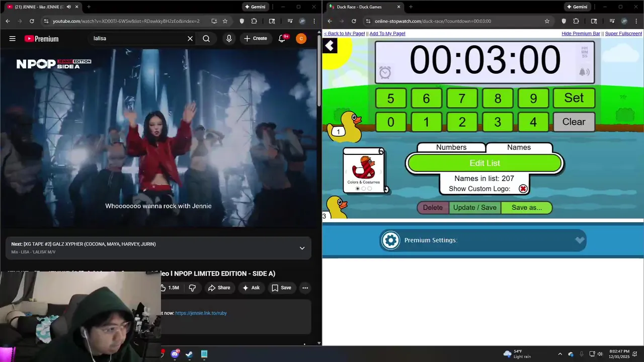Open a new tab in YouTube window
This screenshot has height=362, width=644.
coord(89,7)
